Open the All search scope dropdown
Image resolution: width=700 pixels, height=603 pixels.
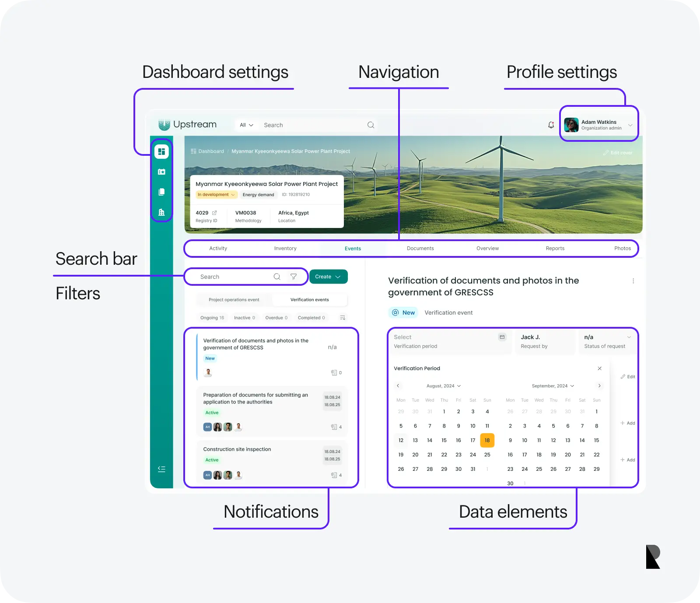[x=247, y=125]
